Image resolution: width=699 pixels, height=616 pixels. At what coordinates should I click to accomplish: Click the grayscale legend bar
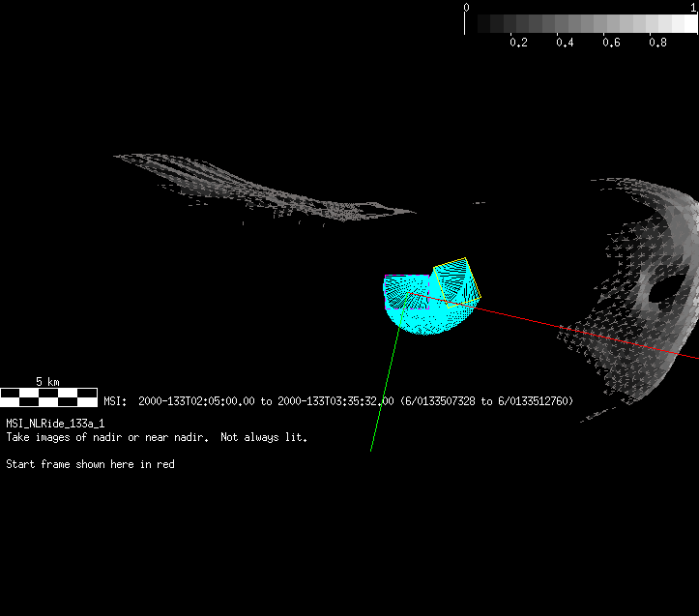pyautogui.click(x=586, y=23)
